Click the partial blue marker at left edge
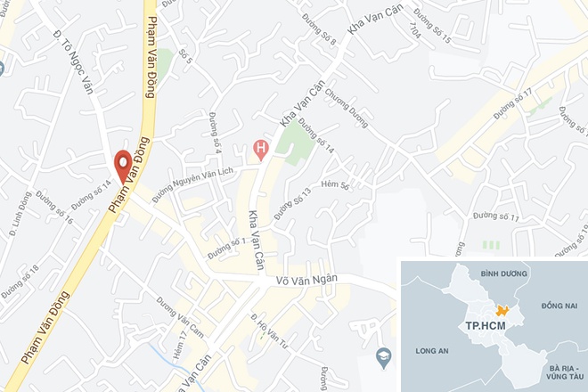 click(x=2, y=69)
